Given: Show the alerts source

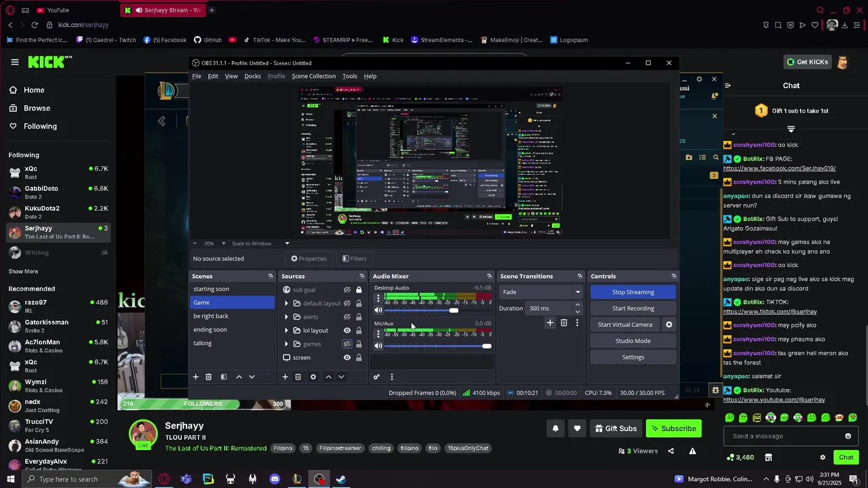Looking at the screenshot, I should pyautogui.click(x=347, y=317).
